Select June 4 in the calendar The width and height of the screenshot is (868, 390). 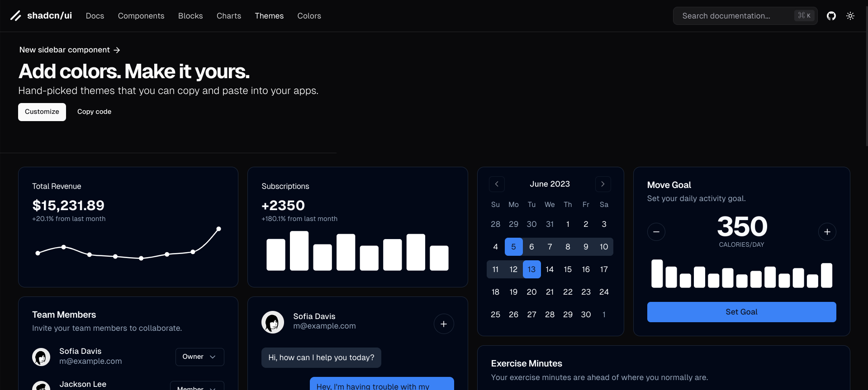(x=495, y=247)
